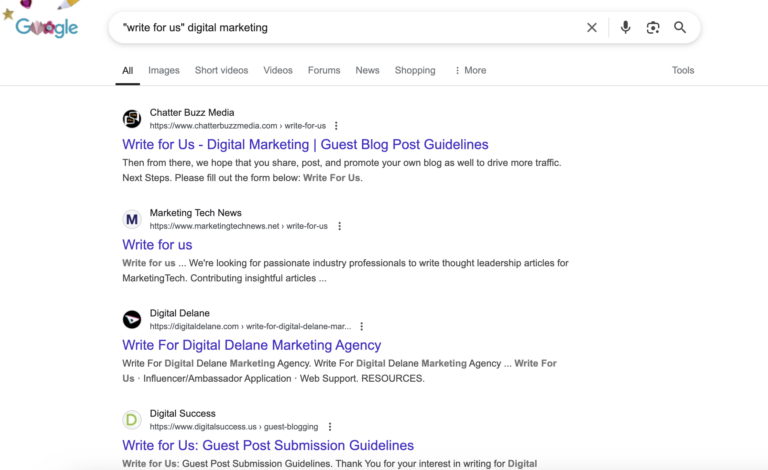Click the Marketing Tech News favicon
The image size is (768, 470).
tap(132, 219)
